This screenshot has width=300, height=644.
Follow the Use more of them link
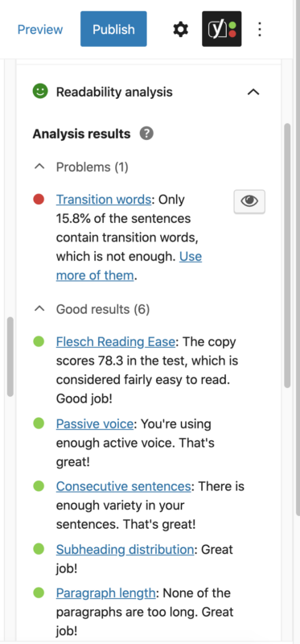pos(129,266)
